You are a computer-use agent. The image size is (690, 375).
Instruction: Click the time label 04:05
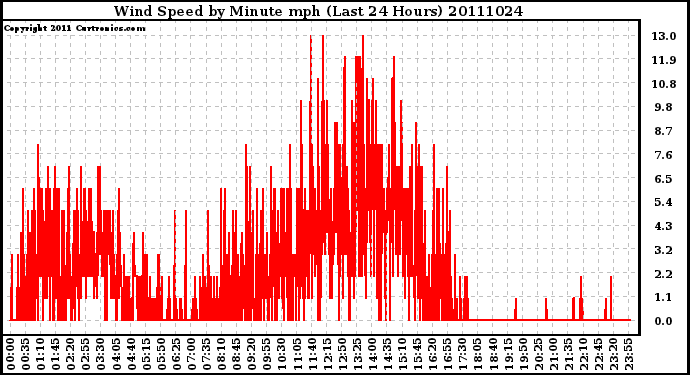(116, 355)
